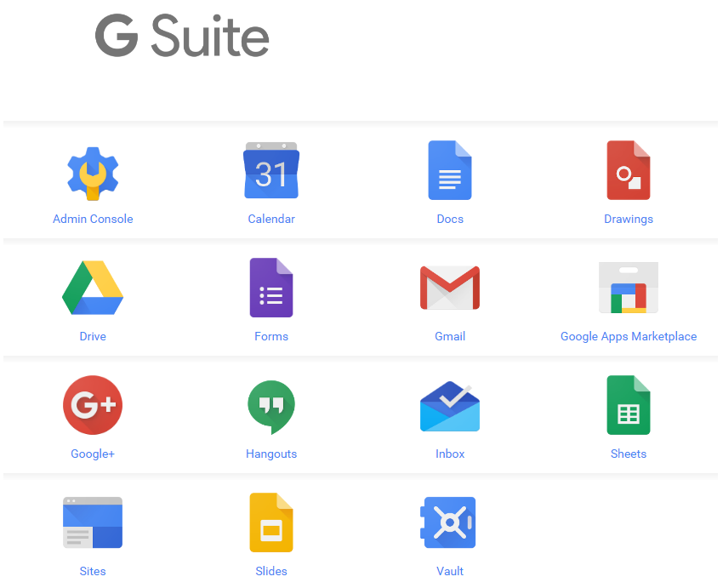Click the Sites text link
Viewport: 723px width, 588px height.
click(93, 571)
